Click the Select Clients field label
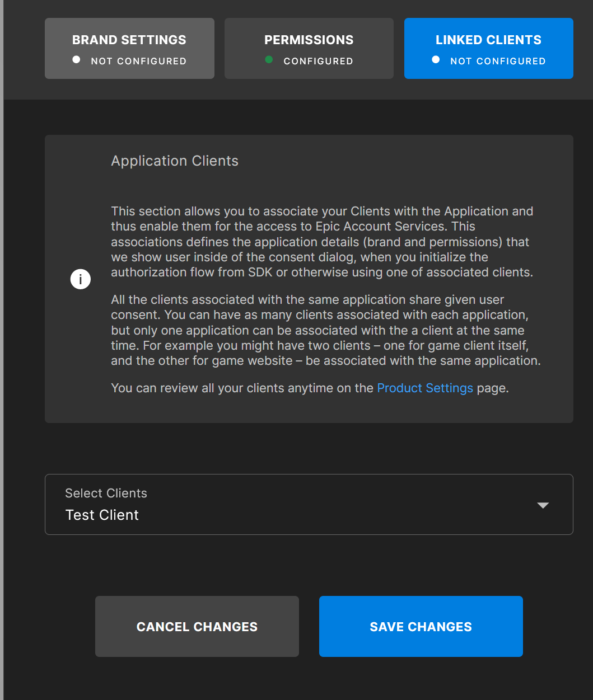Viewport: 593px width, 700px height. pyautogui.click(x=106, y=493)
